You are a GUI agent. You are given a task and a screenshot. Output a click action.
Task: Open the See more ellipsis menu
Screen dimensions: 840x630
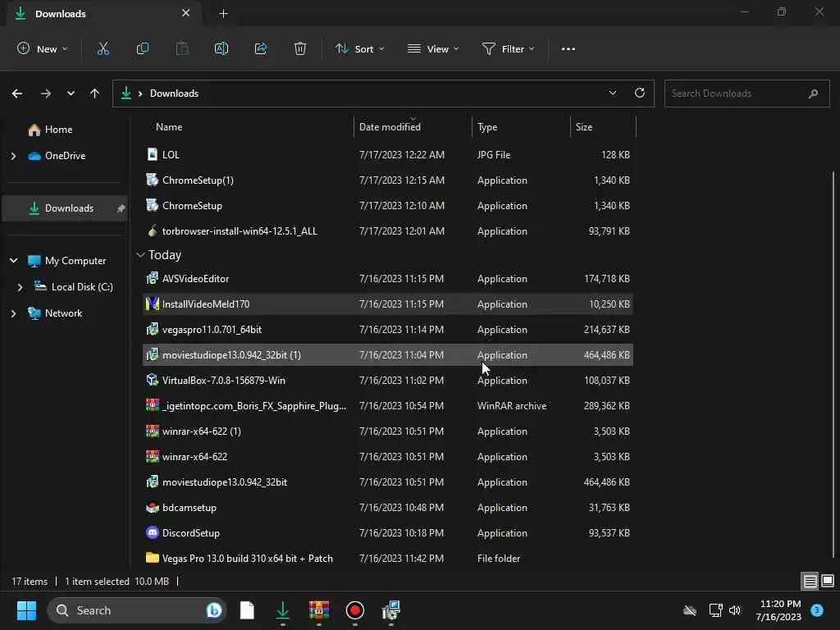(x=568, y=48)
